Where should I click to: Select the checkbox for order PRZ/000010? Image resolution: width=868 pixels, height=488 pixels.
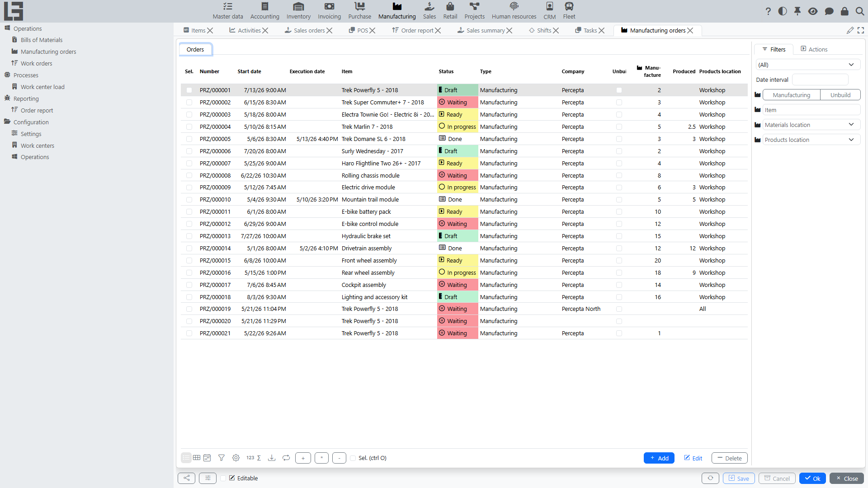click(189, 200)
